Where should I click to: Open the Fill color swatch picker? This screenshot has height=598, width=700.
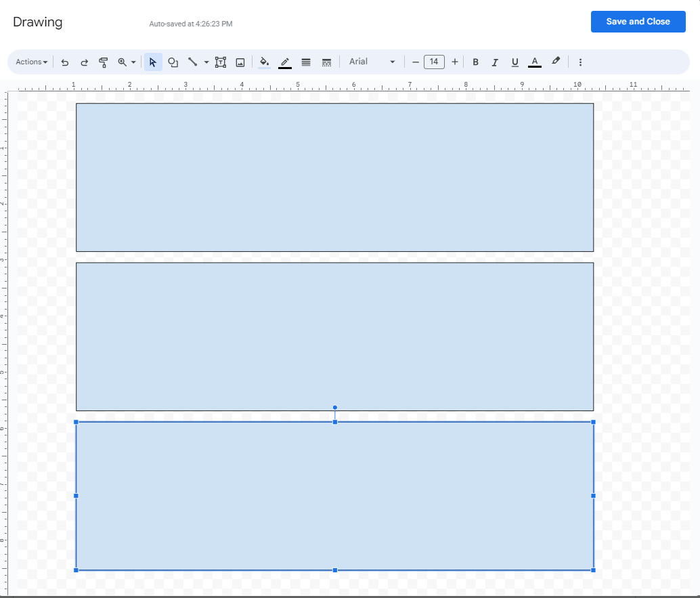click(264, 62)
